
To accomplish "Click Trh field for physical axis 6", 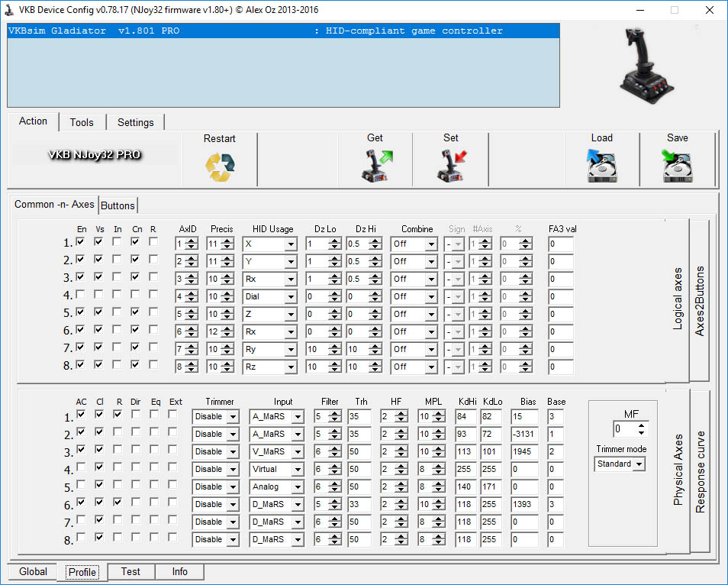I will [359, 504].
